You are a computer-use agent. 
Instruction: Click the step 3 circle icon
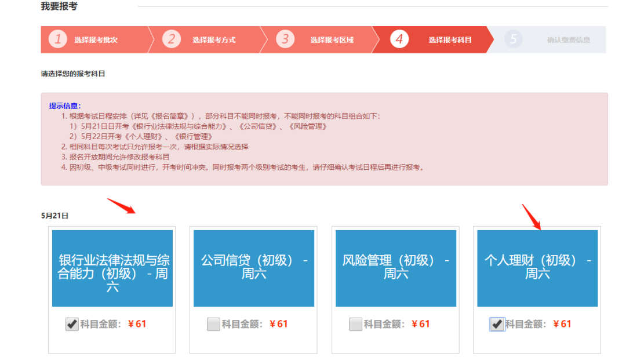285,39
